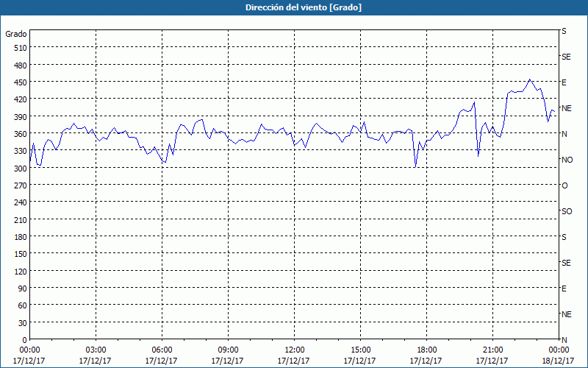Select the 09:00 time tick

(228, 350)
